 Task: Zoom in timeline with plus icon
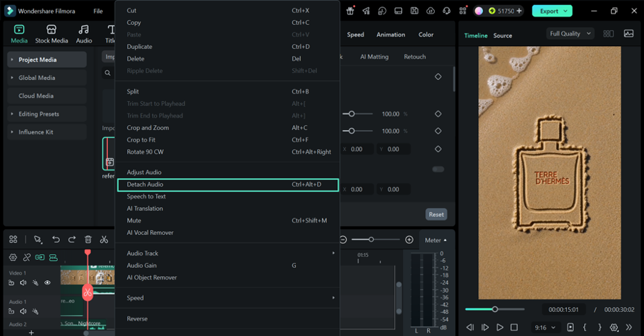pyautogui.click(x=409, y=240)
